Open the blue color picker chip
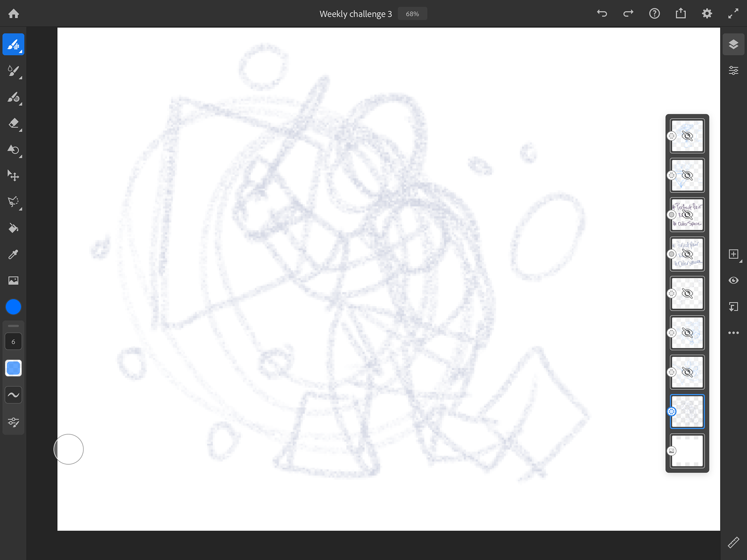Viewport: 747px width, 560px height. point(13,307)
